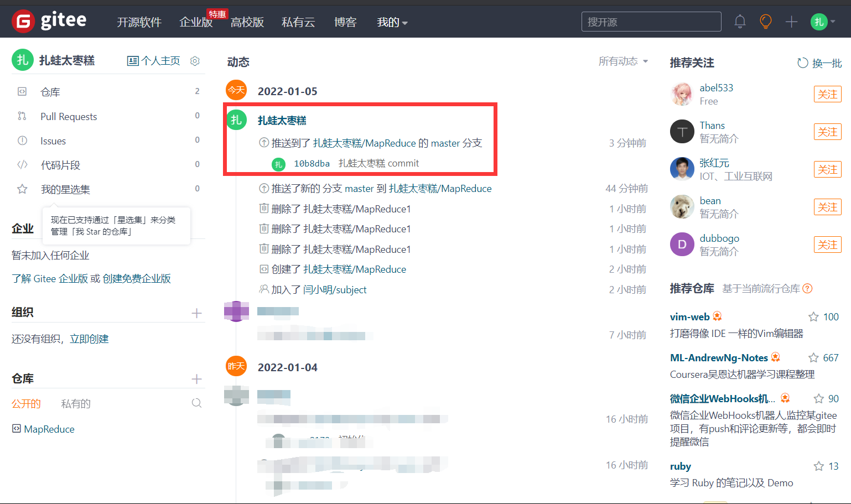This screenshot has width=851, height=504.
Task: Click star icon for 微信企业WebHooks机器人
Action: click(819, 399)
